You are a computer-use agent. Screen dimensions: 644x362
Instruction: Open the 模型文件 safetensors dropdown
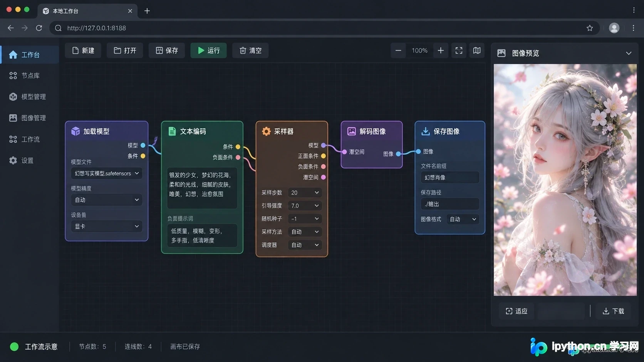[x=107, y=173]
